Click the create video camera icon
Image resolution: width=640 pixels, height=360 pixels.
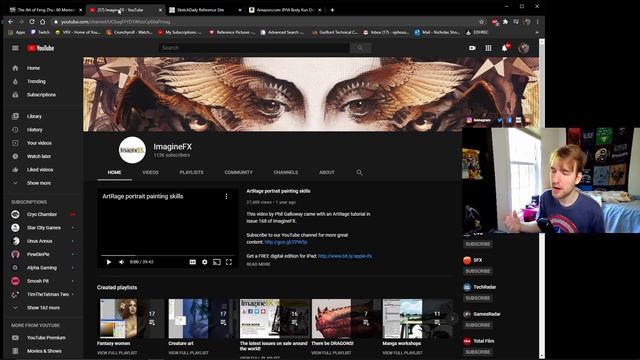tap(472, 48)
